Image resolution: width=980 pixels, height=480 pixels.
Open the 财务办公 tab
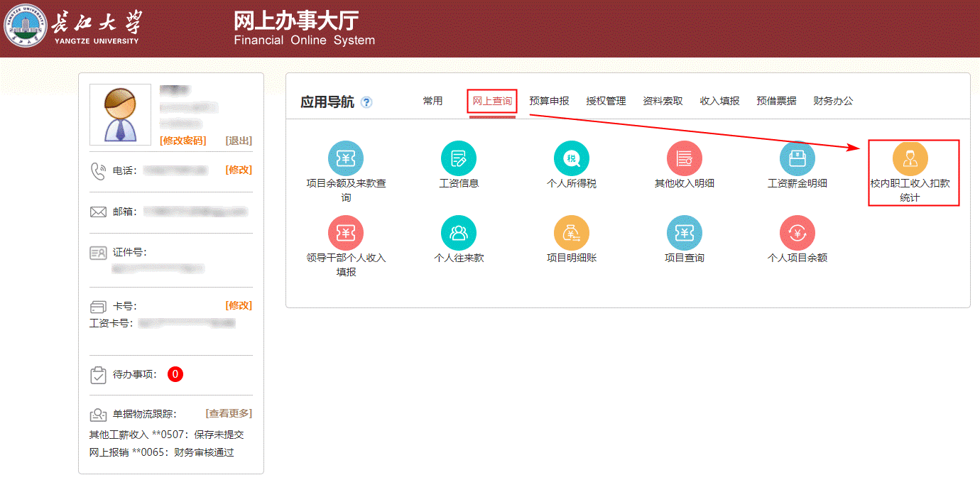[833, 101]
